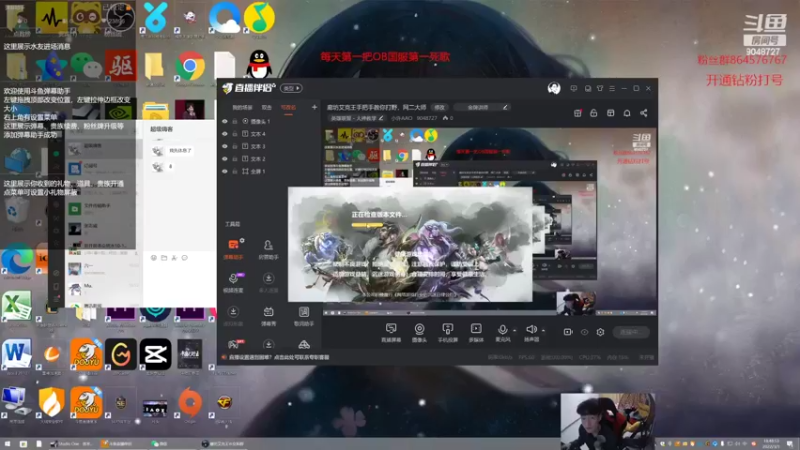Hide the 文本 4 source with eye icon
This screenshot has width=800, height=450.
(x=224, y=134)
